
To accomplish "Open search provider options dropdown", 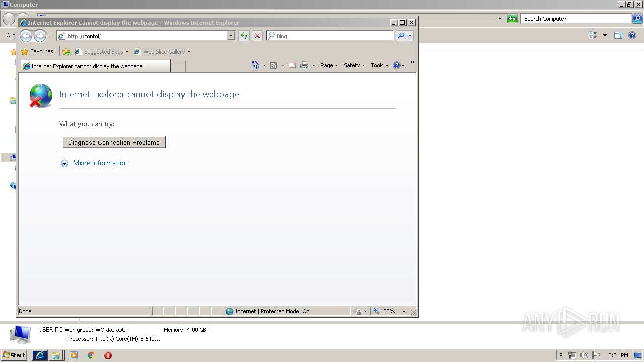I will (x=410, y=36).
